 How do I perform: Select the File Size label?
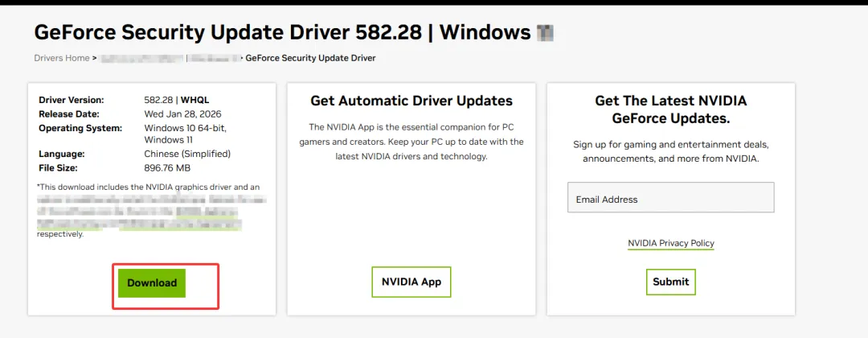(x=58, y=168)
